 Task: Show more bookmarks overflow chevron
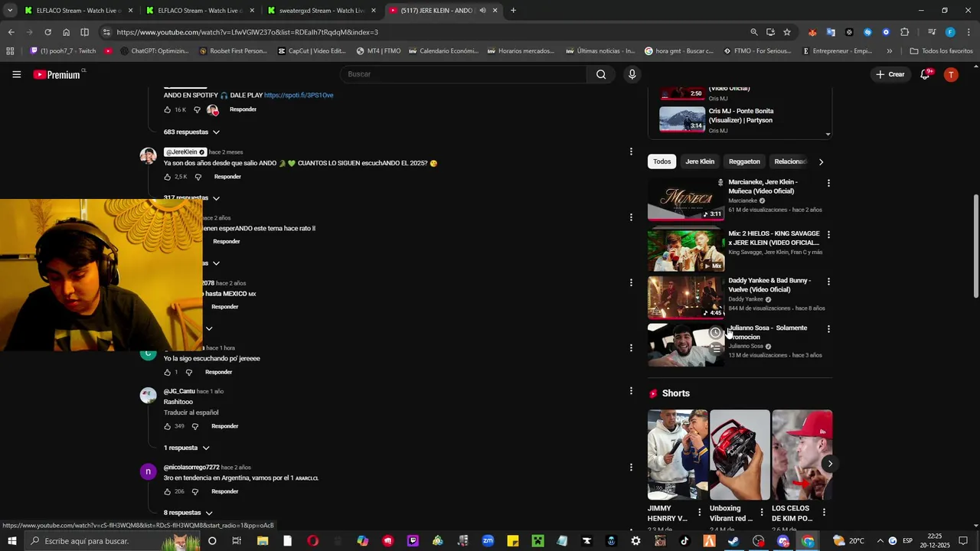tap(889, 51)
